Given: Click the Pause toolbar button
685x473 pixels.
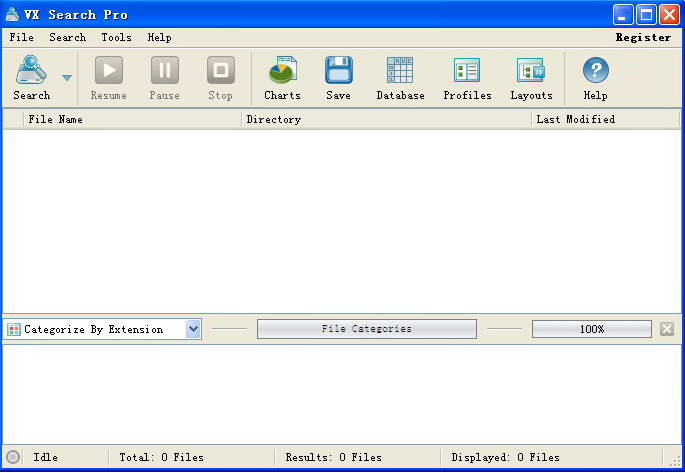Looking at the screenshot, I should coord(164,78).
